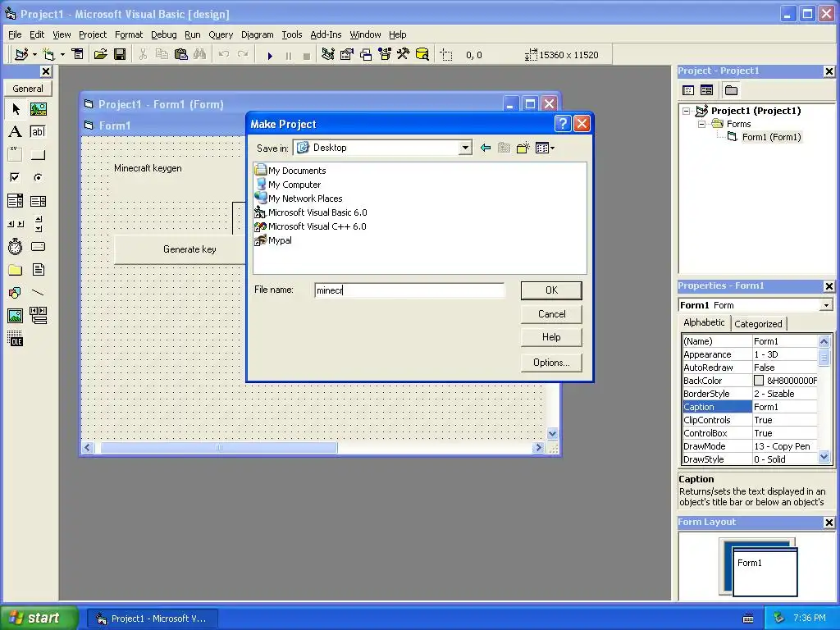Click the form window horizontal scrollbar thumb
Screen dimensions: 840x630
[218, 447]
